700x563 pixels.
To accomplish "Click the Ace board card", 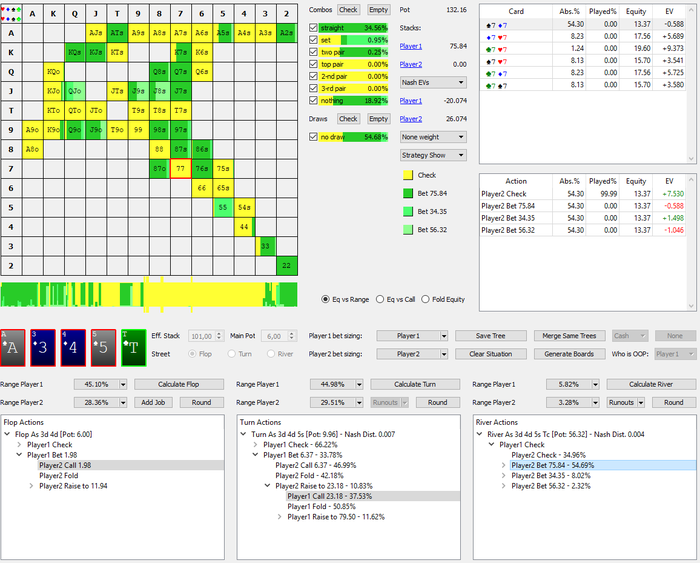I will [12, 348].
